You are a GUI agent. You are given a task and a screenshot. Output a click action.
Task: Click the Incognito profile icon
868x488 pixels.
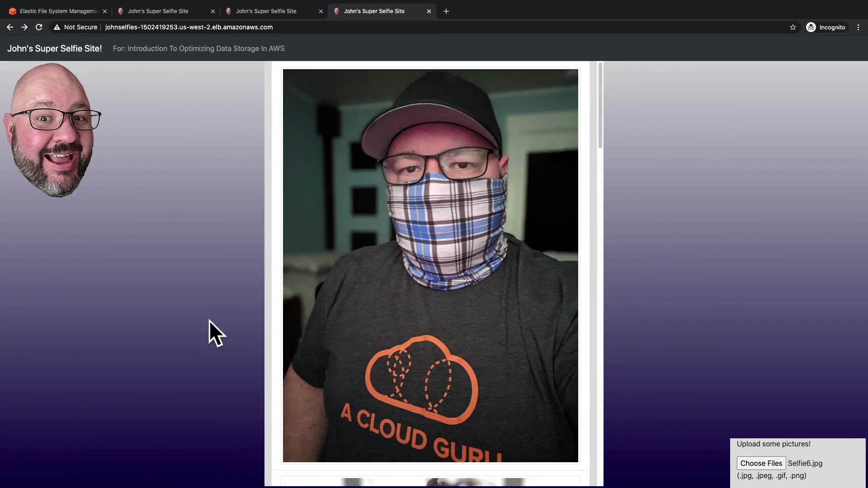pyautogui.click(x=811, y=27)
